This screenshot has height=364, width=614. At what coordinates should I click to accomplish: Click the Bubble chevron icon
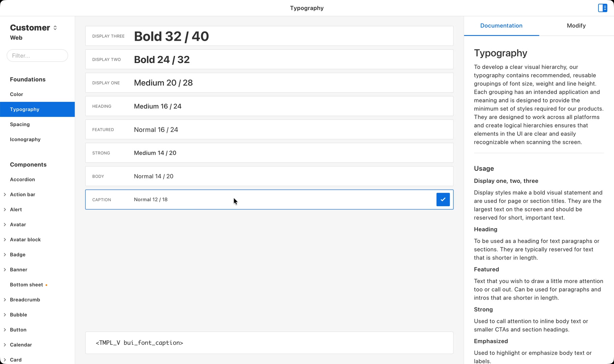point(5,315)
